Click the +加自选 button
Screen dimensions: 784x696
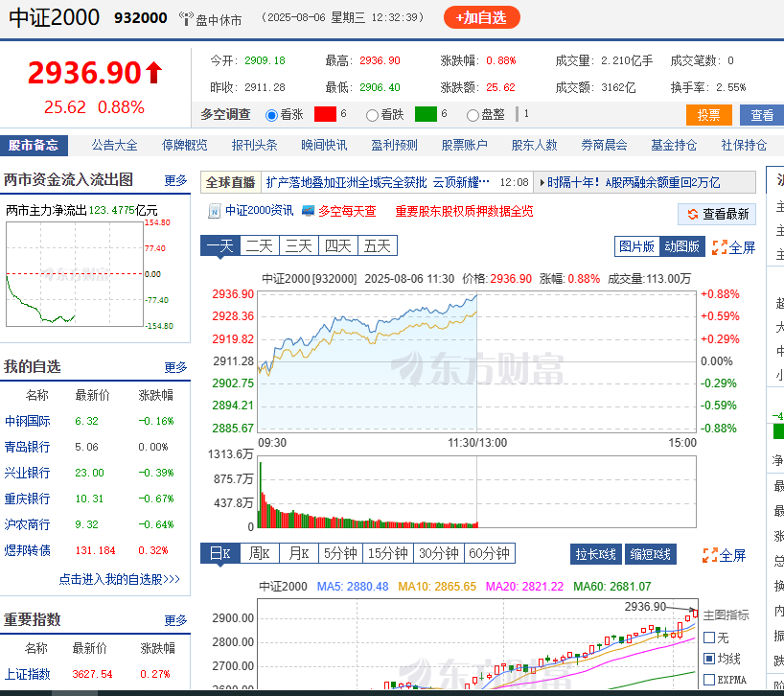(x=481, y=17)
